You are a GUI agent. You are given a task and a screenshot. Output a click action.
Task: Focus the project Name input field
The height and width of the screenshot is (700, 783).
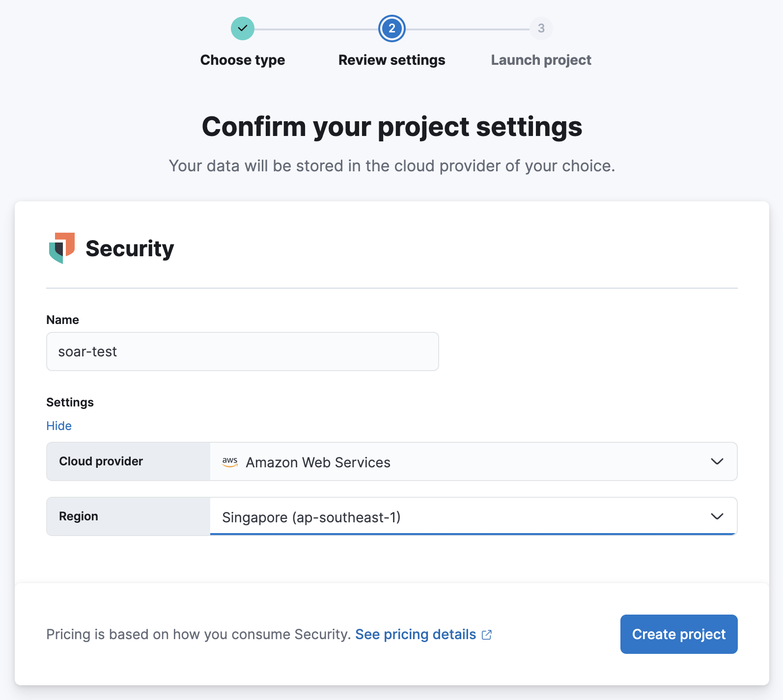[x=242, y=351]
